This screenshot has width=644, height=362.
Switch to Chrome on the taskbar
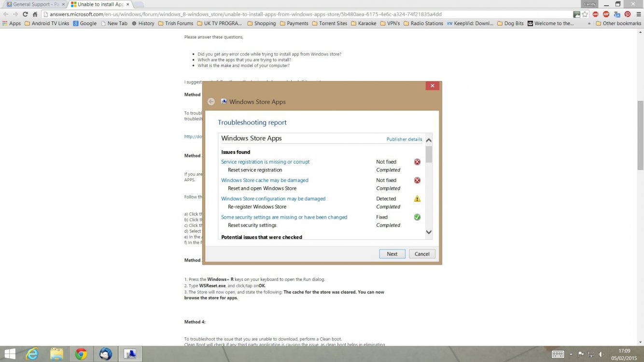81,354
